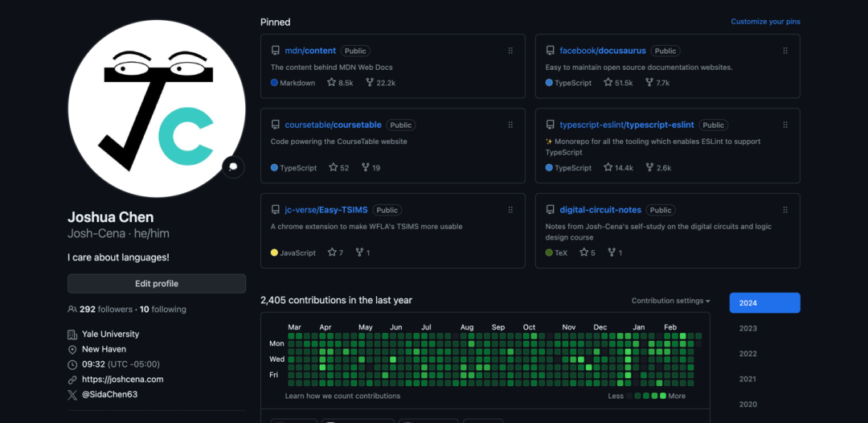Open Learn how we count contributions
Screen dimensions: 868x423
point(342,396)
